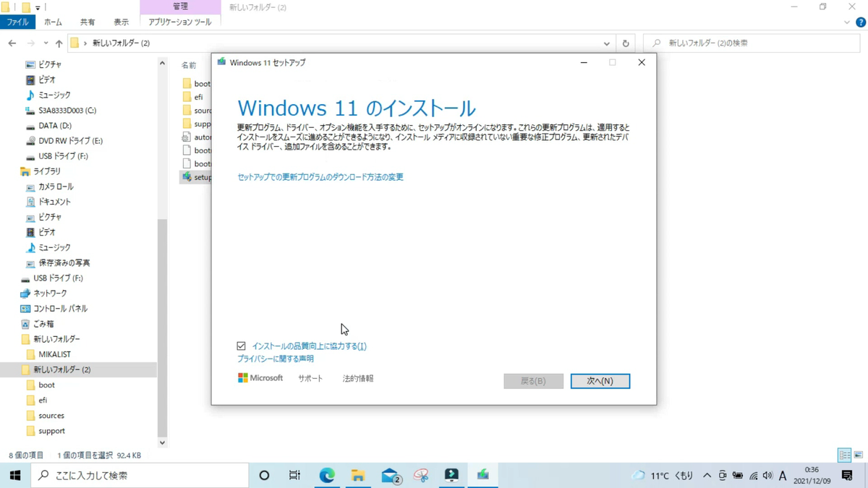The width and height of the screenshot is (868, 488).
Task: Open Task View on the taskbar
Action: tap(294, 475)
